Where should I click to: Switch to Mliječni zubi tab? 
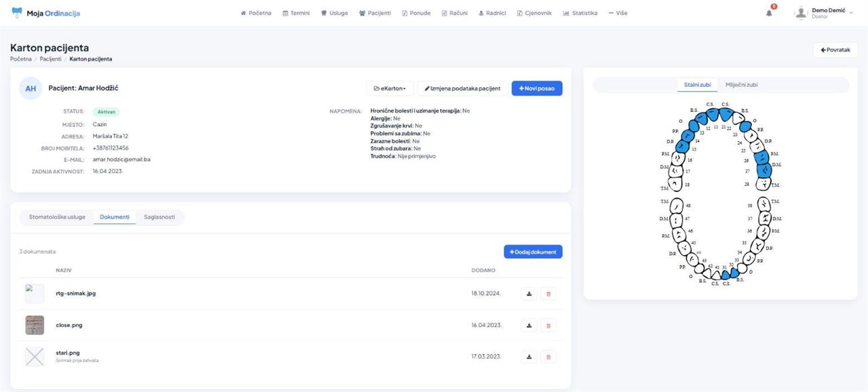pos(741,85)
